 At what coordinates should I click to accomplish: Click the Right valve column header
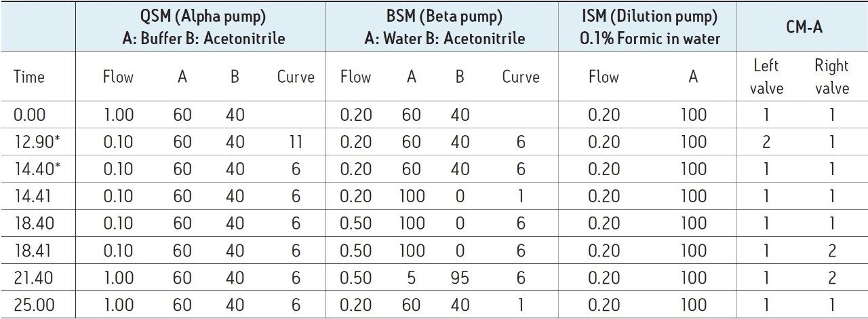coord(832,77)
